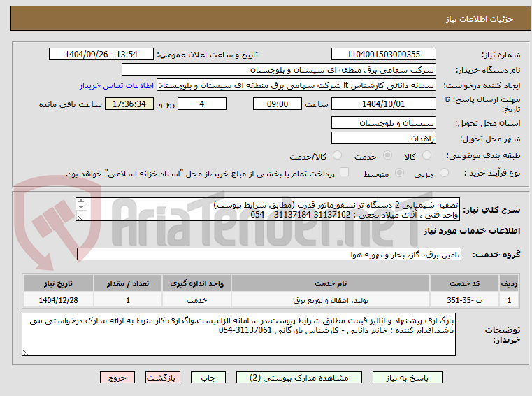
Task: Click the 'بازگشت' back button
Action: coord(162,378)
